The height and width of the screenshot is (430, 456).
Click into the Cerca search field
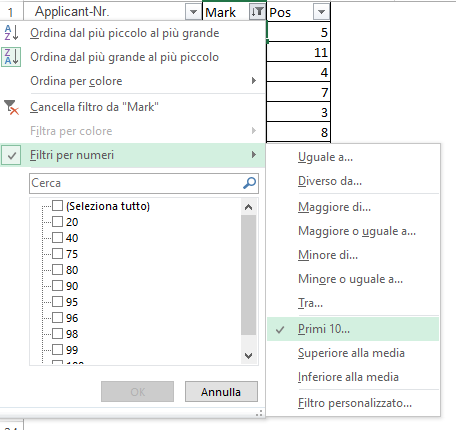pyautogui.click(x=136, y=183)
